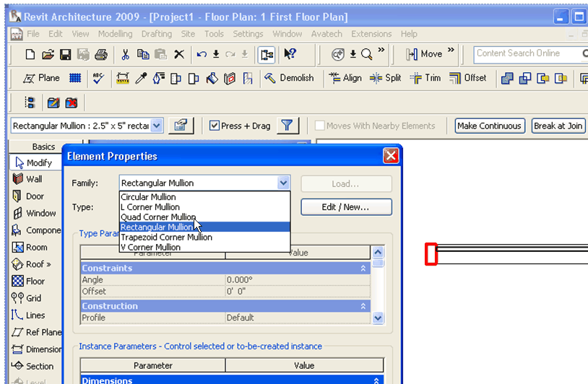588x384 pixels.
Task: Open the Modelling menu
Action: click(115, 34)
